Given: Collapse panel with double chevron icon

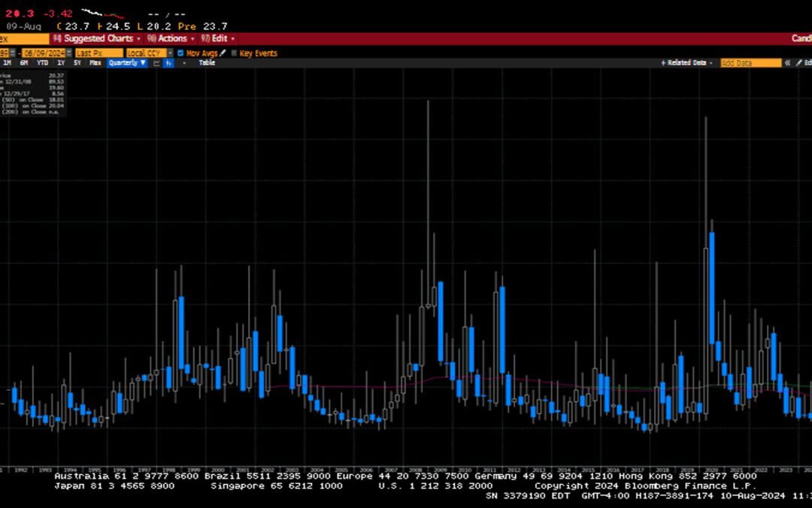Looking at the screenshot, I should [x=788, y=62].
